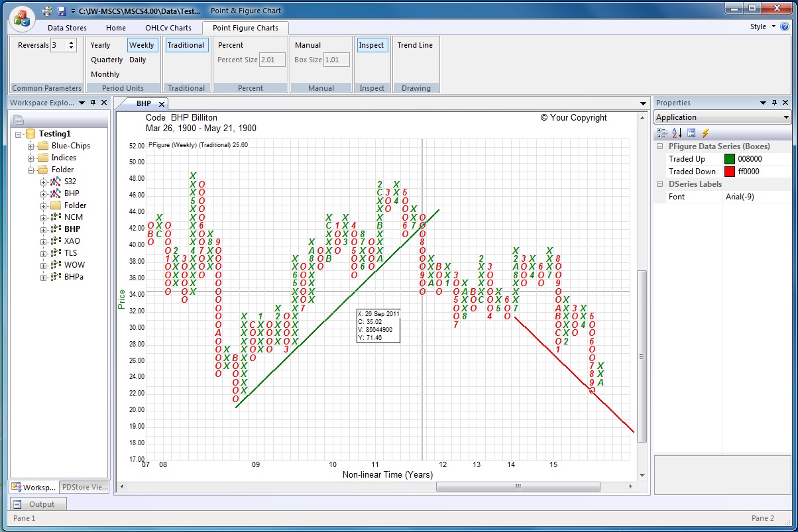Sort properties alphabetically with A-Z icon
Viewport: 798px width, 532px height.
677,133
